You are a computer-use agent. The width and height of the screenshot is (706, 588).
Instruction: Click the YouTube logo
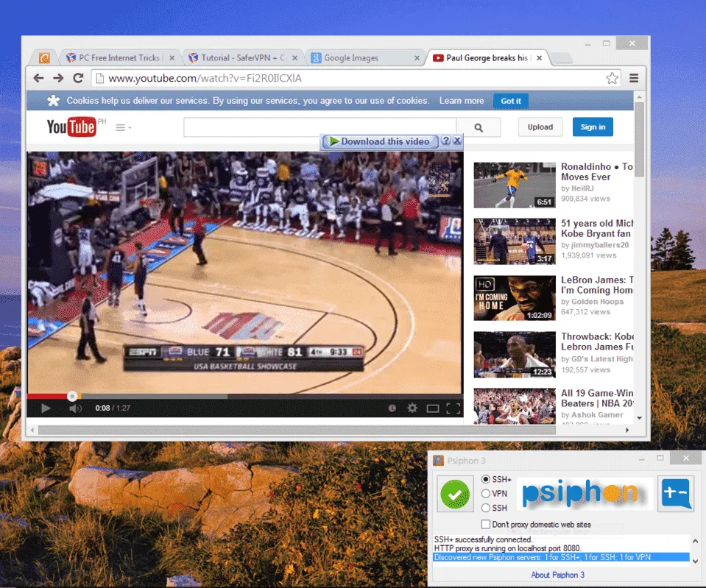click(x=71, y=127)
